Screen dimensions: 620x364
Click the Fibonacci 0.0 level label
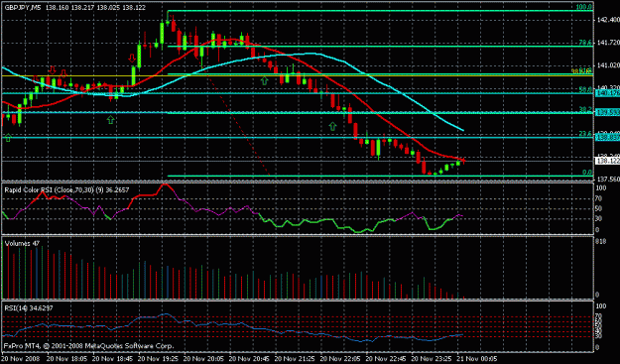587,173
